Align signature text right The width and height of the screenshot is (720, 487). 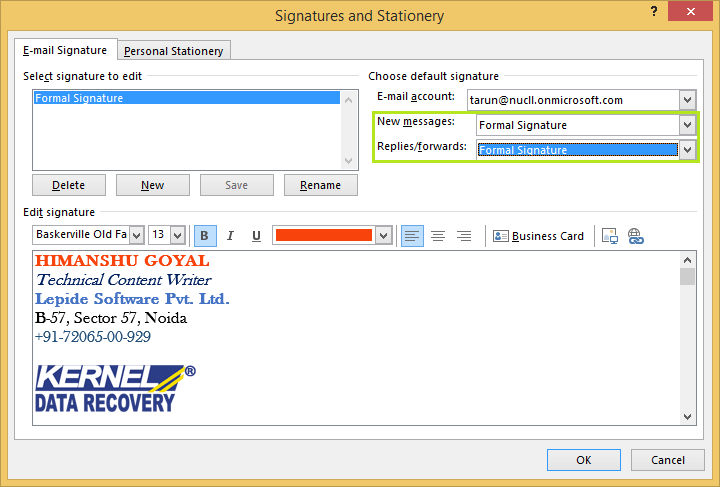pos(464,236)
